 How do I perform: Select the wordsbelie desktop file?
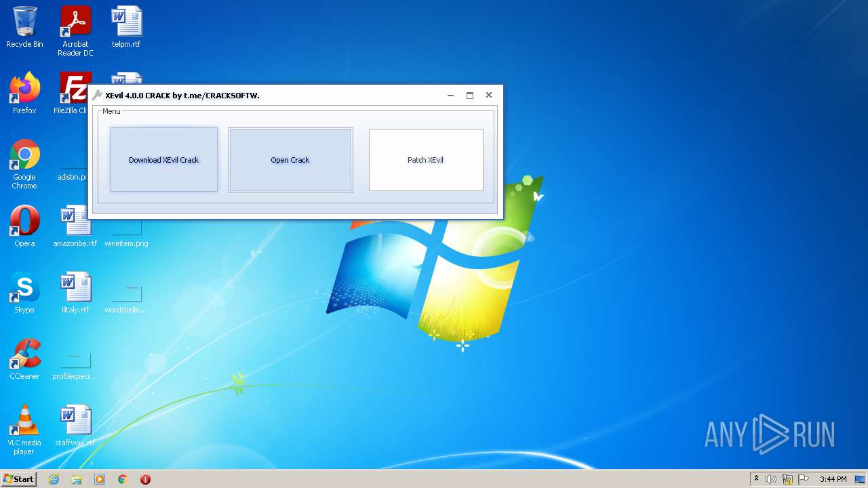pos(126,297)
